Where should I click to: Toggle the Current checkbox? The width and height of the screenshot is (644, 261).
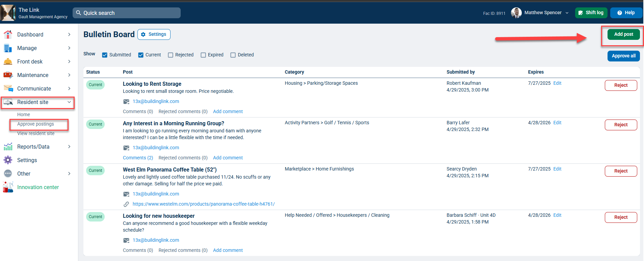[x=141, y=55]
